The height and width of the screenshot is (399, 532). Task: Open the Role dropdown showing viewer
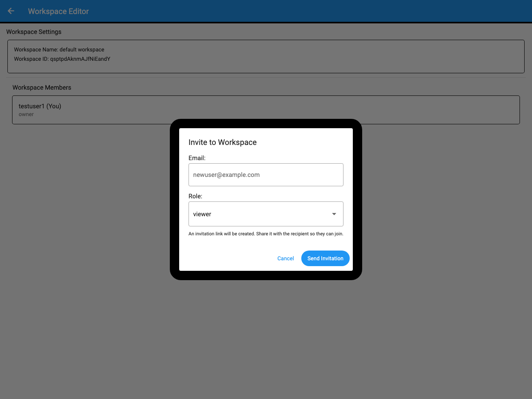266,214
